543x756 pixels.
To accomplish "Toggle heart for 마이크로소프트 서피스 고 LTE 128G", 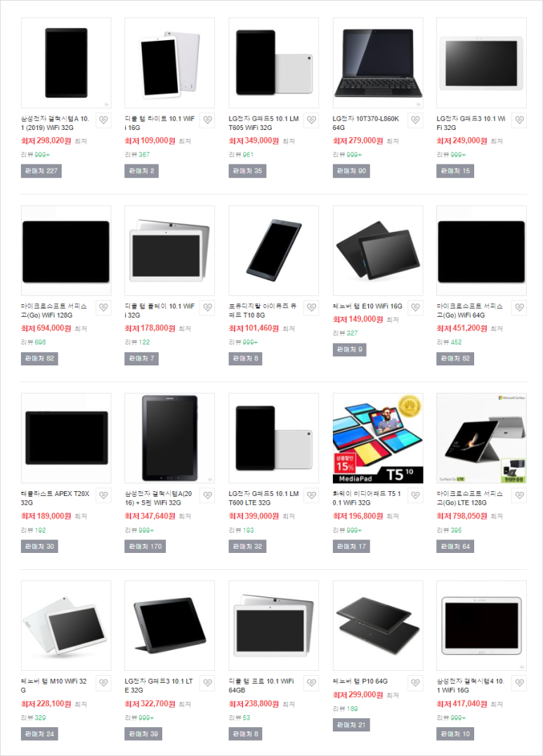I will coord(519,495).
